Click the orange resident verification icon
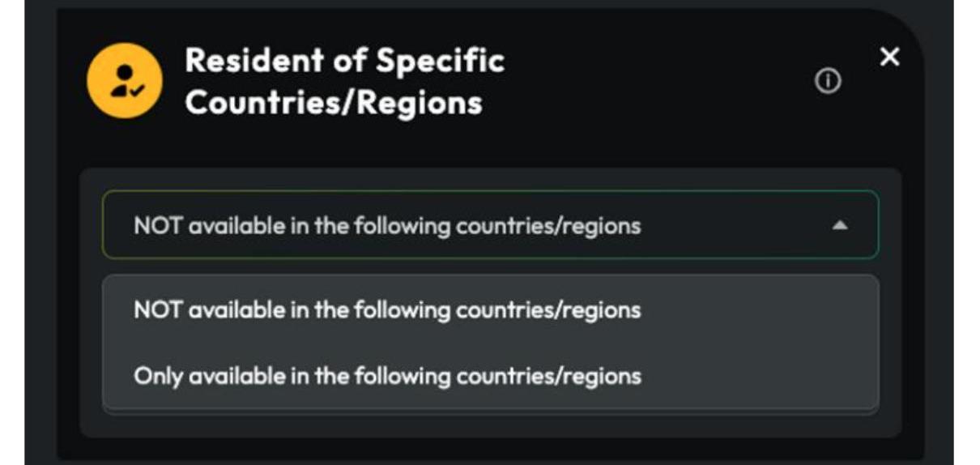 [125, 81]
